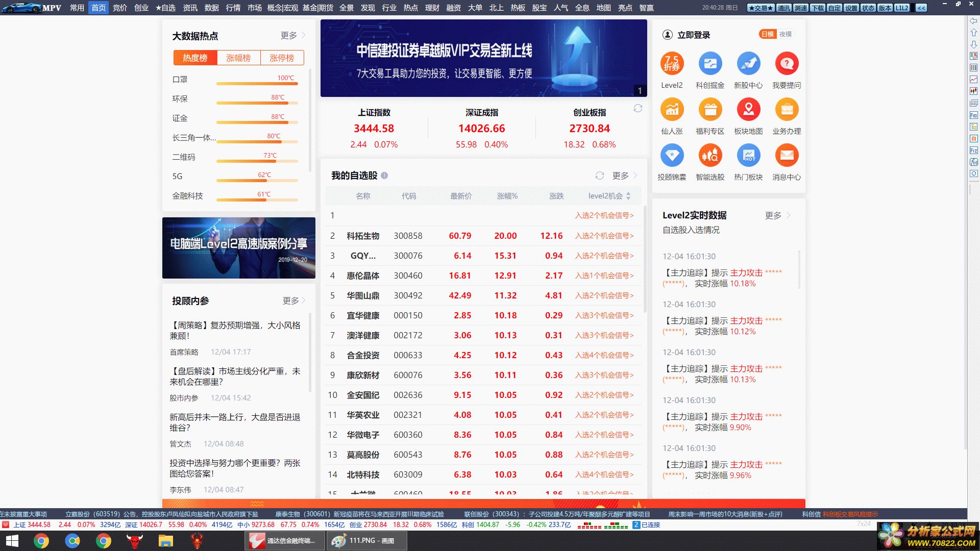Open the 资讯 menu item
This screenshot has width=980, height=551.
coord(190,8)
